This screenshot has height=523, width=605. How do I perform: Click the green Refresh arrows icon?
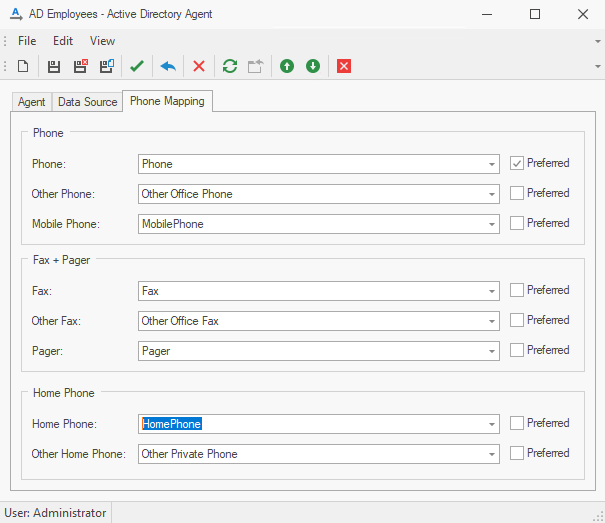click(x=230, y=66)
